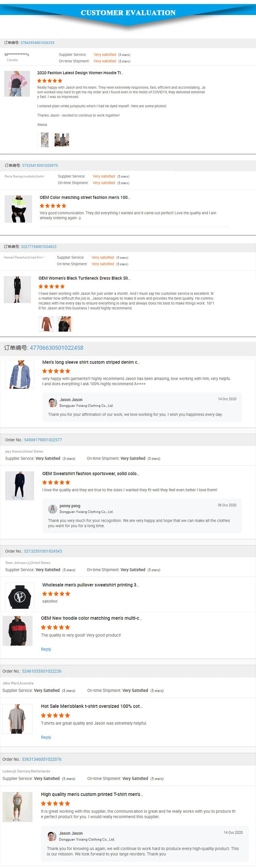Click the star rating of the denim shirt review
Image resolution: width=256 pixels, height=868 pixels.
pos(56,371)
